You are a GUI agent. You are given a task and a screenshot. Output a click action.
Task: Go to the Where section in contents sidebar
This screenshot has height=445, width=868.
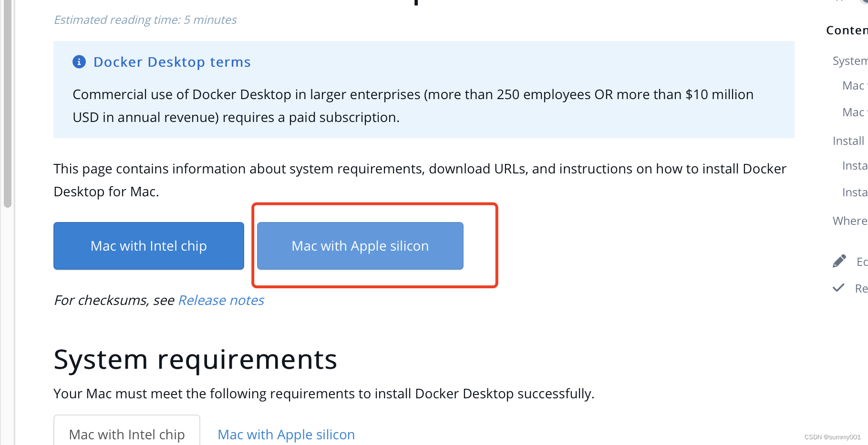[850, 221]
